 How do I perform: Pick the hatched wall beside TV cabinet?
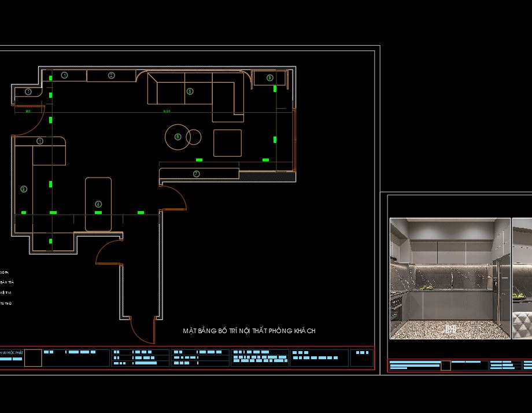click(x=267, y=176)
